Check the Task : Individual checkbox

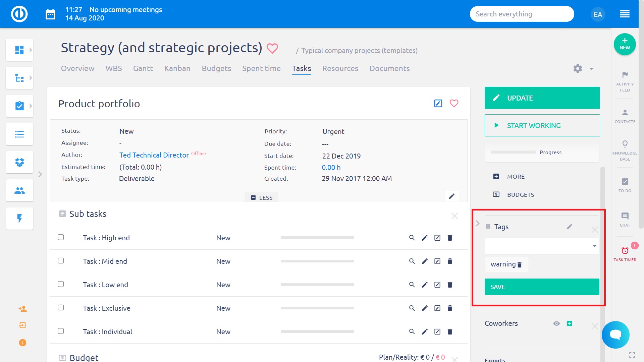pos(61,331)
